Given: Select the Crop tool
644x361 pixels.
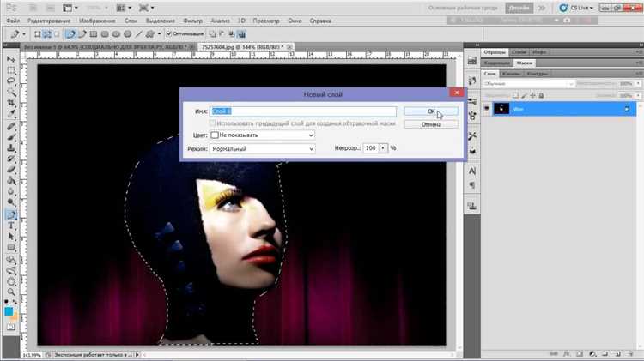Looking at the screenshot, I should tap(11, 103).
